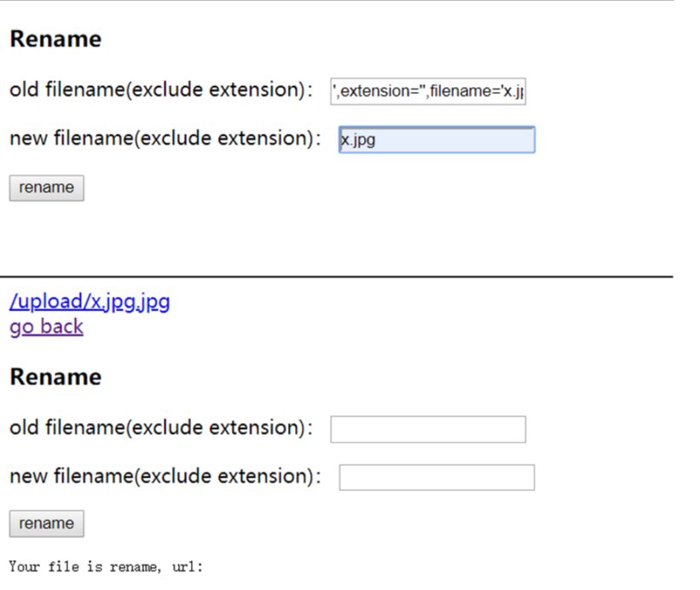Click the first Rename heading

[x=55, y=38]
